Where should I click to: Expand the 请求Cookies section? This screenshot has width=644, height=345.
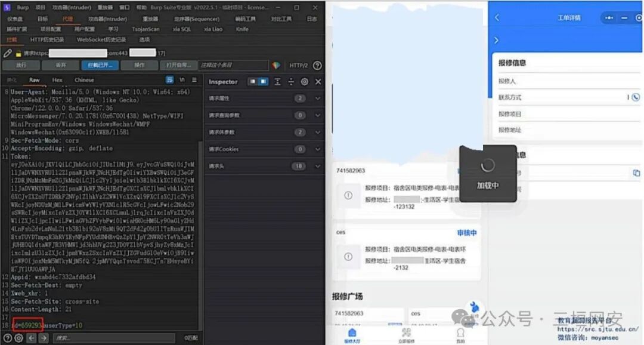(264, 149)
